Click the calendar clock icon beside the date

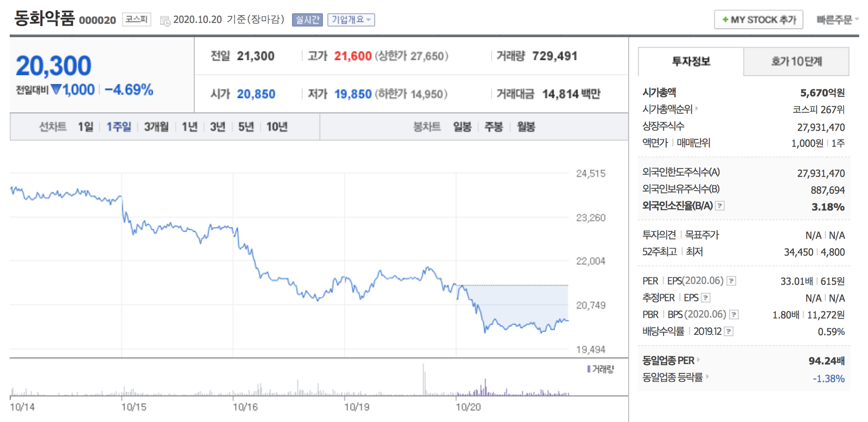click(x=165, y=21)
